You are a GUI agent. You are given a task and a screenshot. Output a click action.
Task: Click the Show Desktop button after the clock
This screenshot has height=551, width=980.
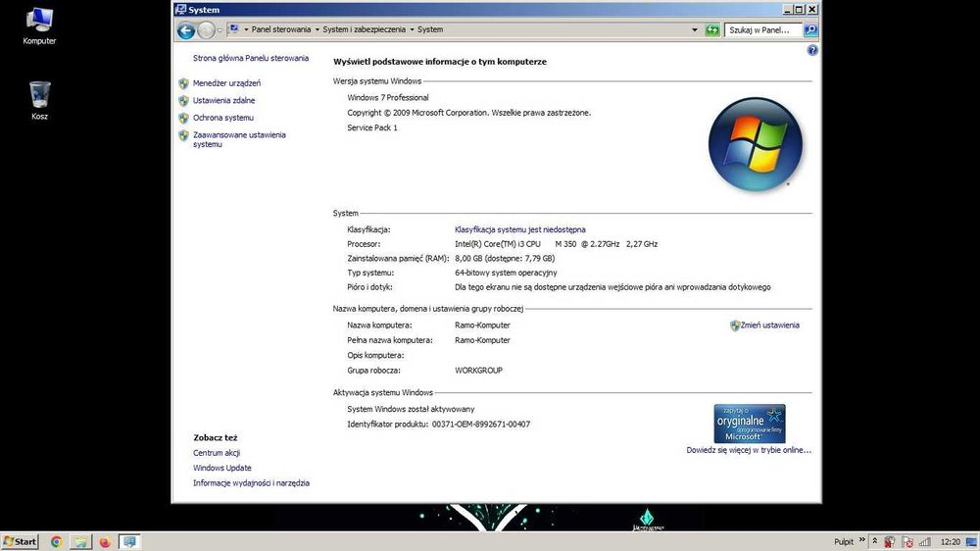click(972, 541)
